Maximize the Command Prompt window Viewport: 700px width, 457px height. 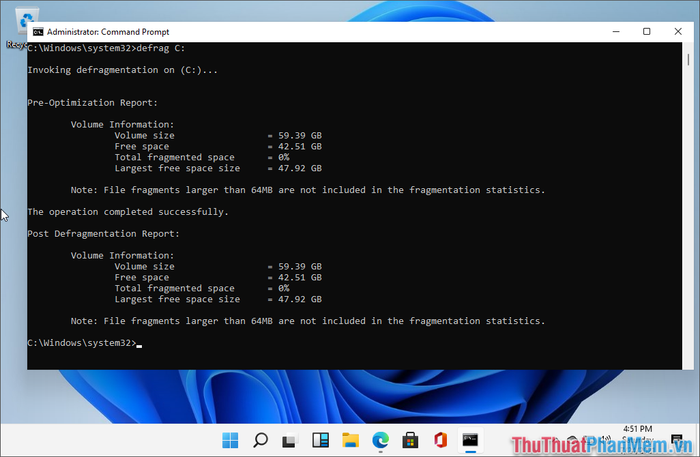[x=647, y=32]
